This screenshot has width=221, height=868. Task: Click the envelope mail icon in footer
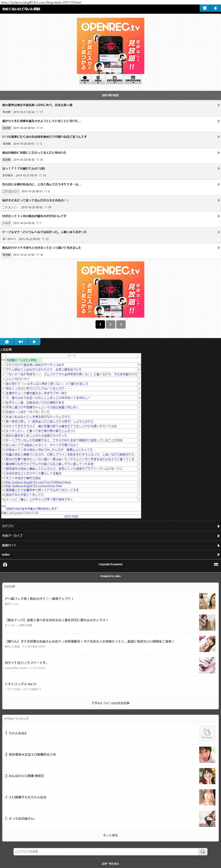[x=216, y=564]
